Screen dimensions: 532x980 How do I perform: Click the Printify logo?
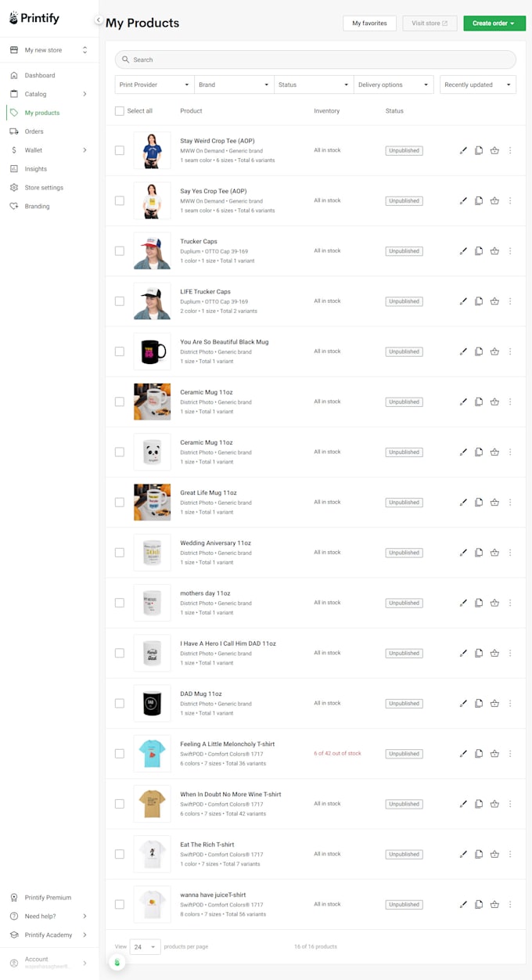tap(35, 18)
